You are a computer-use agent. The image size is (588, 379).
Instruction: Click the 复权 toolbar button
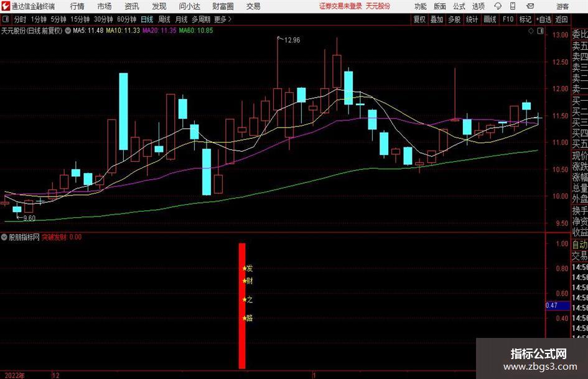point(419,19)
